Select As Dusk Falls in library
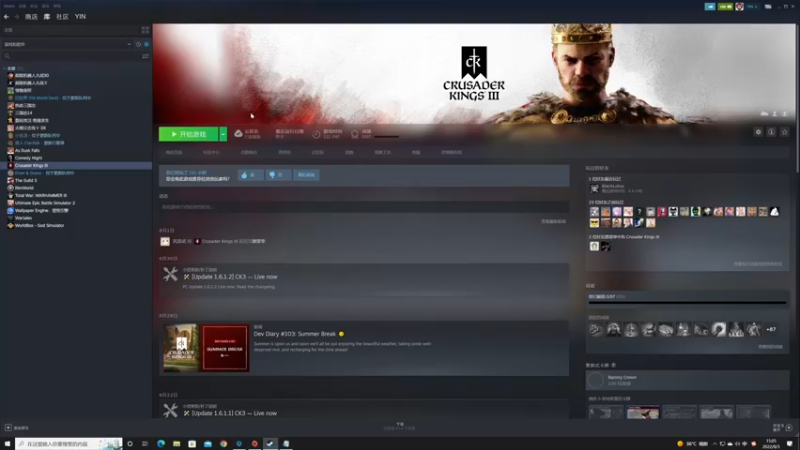 tap(27, 151)
